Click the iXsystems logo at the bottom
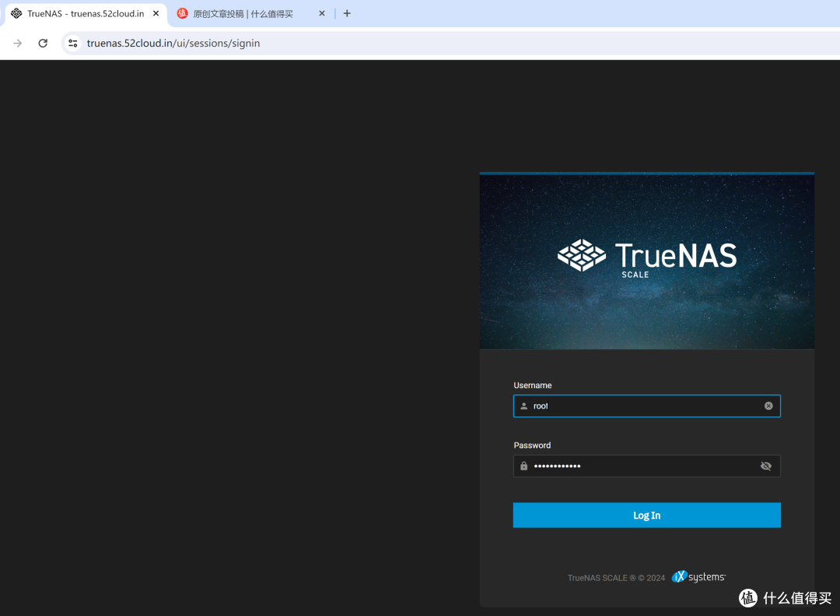840x616 pixels. click(698, 576)
